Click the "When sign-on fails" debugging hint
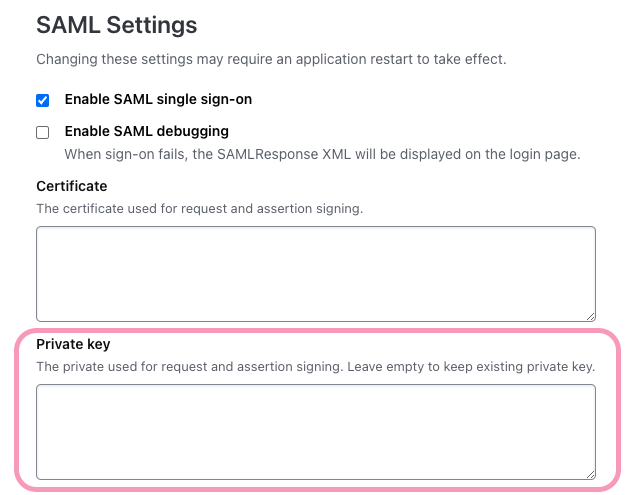Image resolution: width=640 pixels, height=495 pixels. click(x=200, y=154)
